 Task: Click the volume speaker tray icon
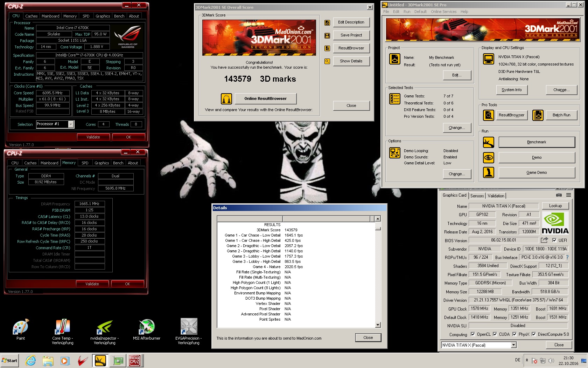[551, 360]
